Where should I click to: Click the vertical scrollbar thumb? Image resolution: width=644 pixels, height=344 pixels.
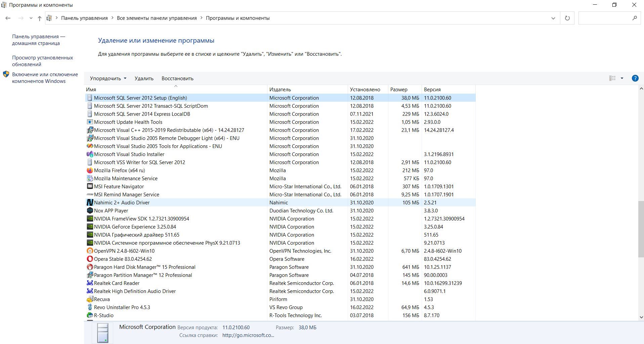pyautogui.click(x=641, y=229)
